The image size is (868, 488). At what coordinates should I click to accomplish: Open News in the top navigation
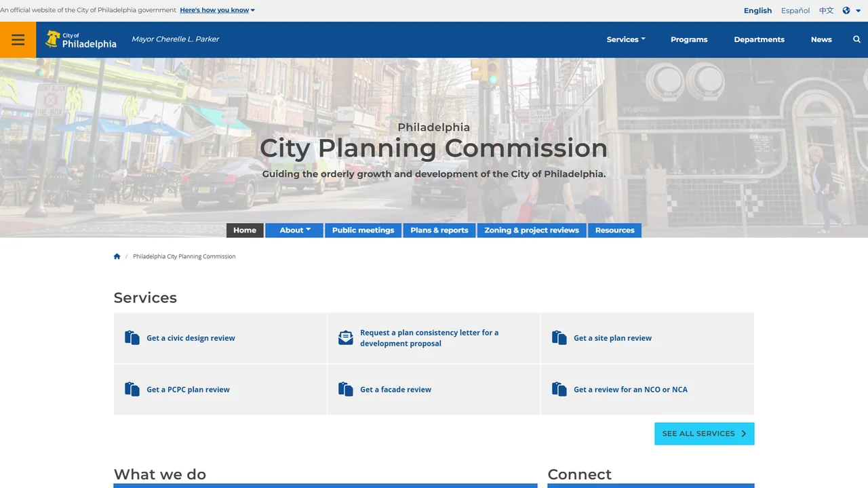tap(821, 39)
